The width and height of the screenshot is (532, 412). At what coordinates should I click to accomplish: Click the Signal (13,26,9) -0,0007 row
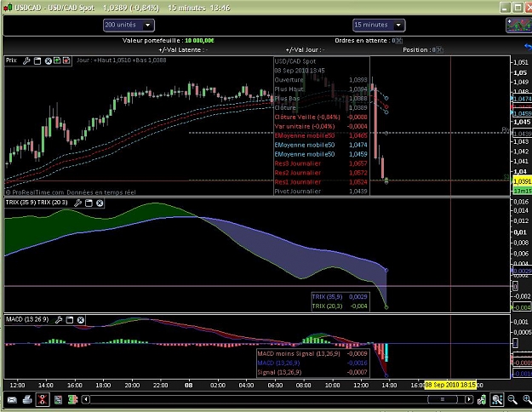[312, 372]
